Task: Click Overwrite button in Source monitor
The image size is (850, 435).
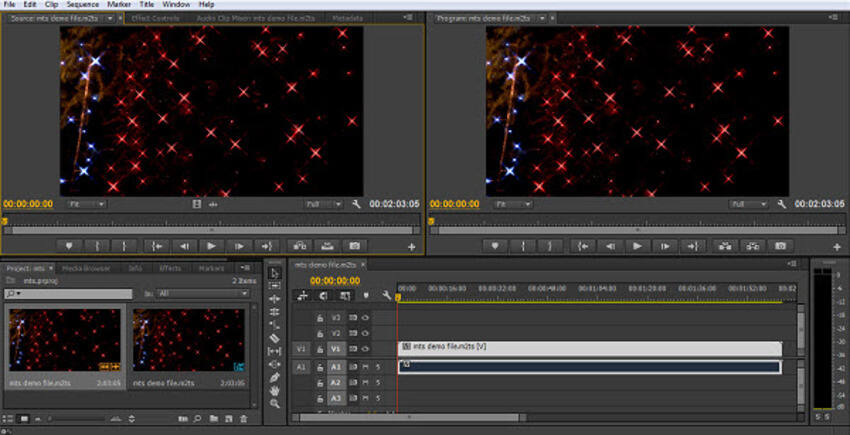Action: (x=327, y=246)
